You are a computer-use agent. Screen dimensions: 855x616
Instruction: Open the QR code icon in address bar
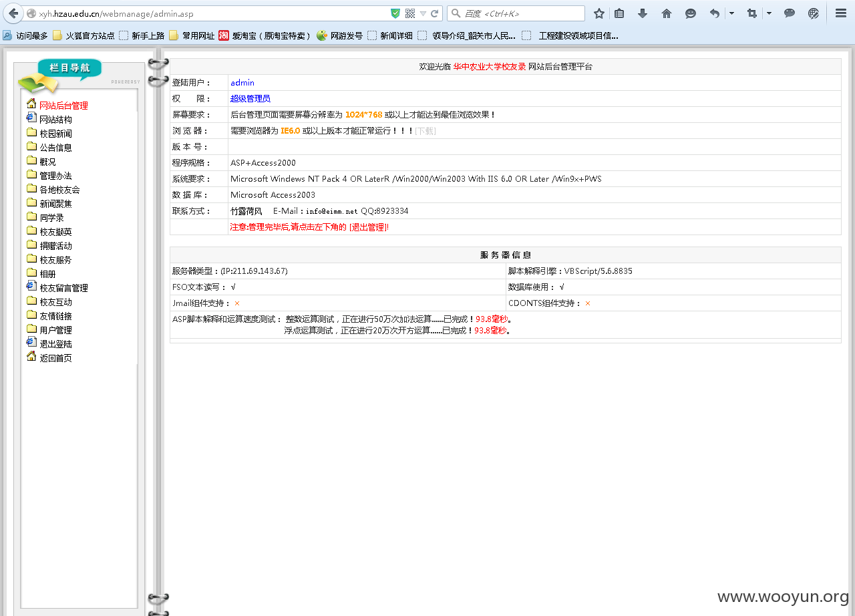(x=410, y=13)
